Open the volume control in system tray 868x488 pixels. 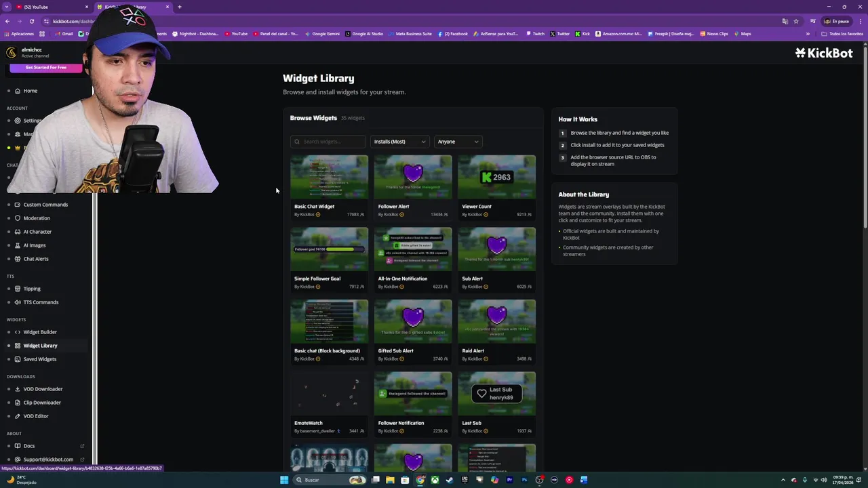coord(824,480)
